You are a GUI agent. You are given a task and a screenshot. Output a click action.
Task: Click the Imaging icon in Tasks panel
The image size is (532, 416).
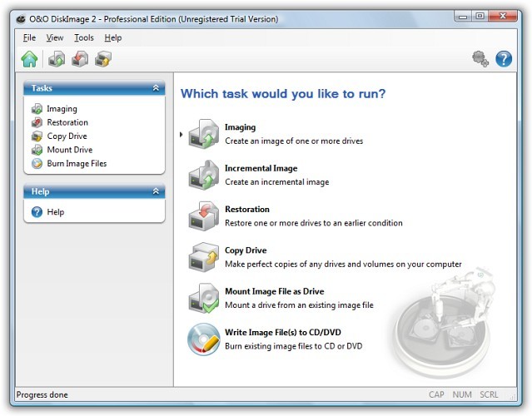(37, 109)
